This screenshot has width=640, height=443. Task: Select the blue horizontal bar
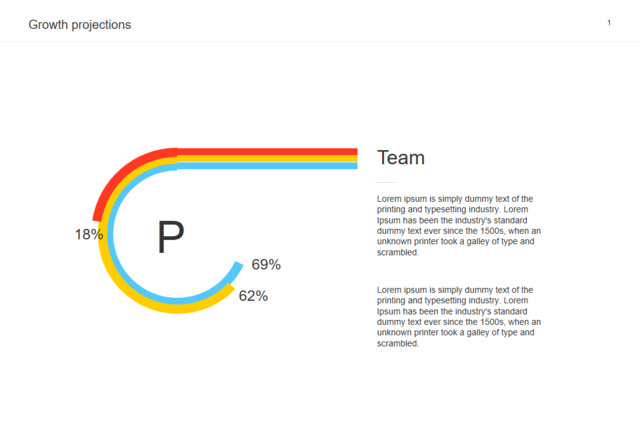[x=268, y=166]
